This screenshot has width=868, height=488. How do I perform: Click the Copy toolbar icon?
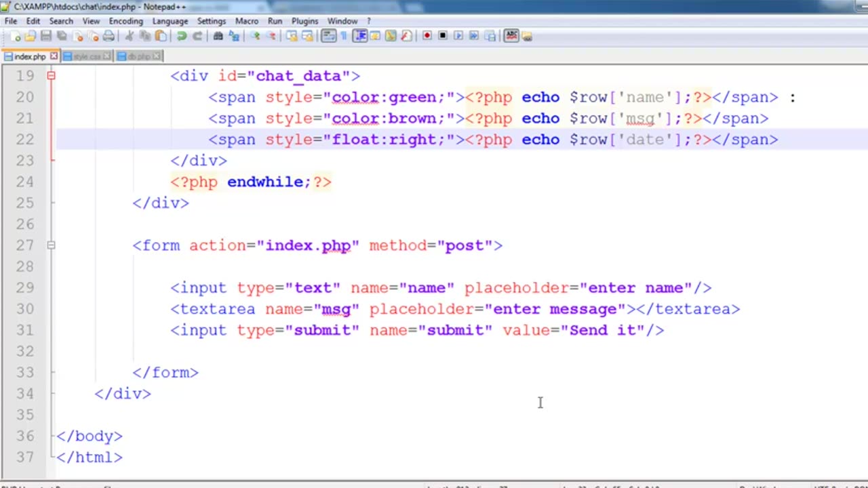(x=145, y=36)
